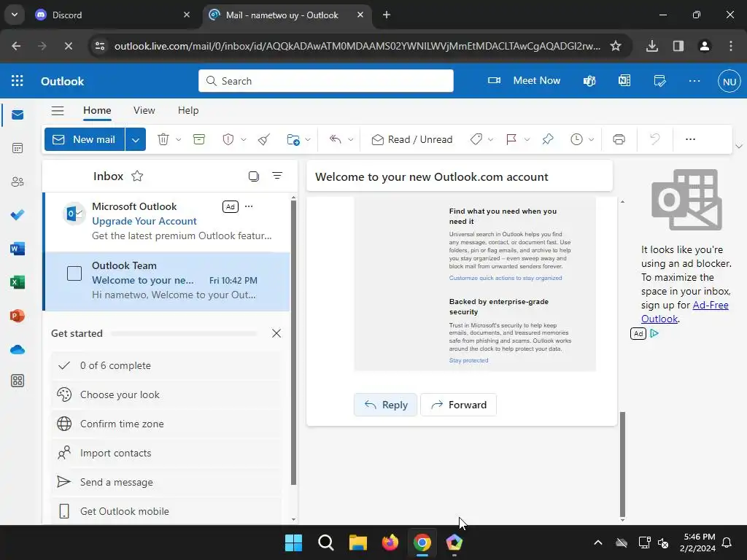Click the Snooze clock icon
747x560 pixels.
coord(576,139)
